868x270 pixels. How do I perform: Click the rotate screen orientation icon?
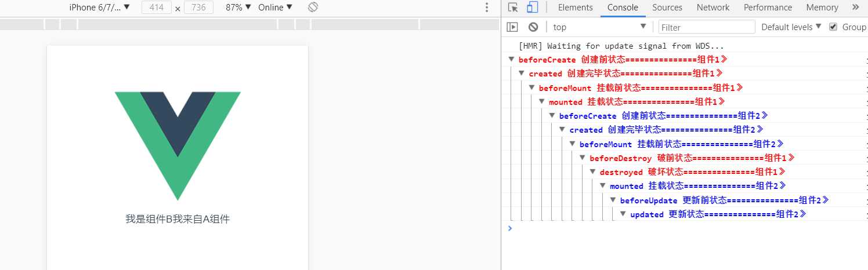313,8
